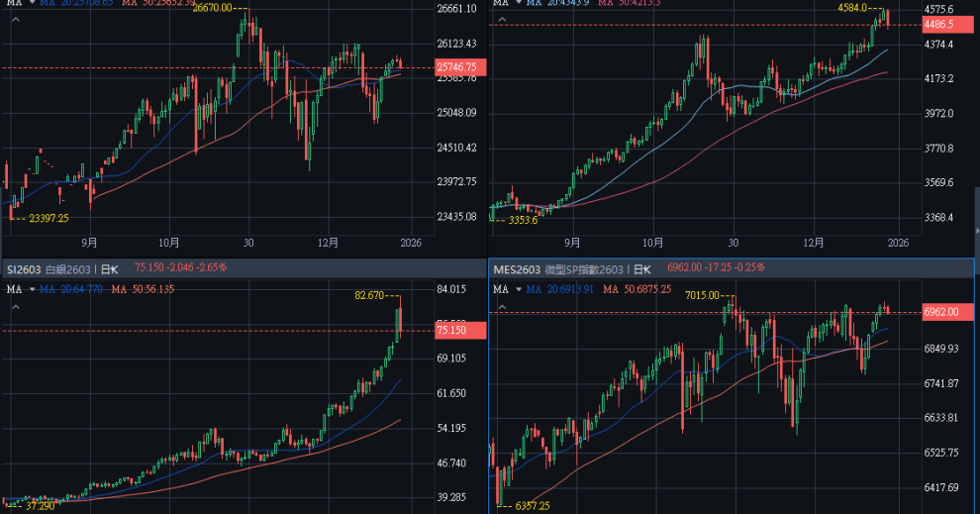Image resolution: width=980 pixels, height=514 pixels.
Task: Select the SI2603 白銀2603 chart title
Action: click(48, 268)
